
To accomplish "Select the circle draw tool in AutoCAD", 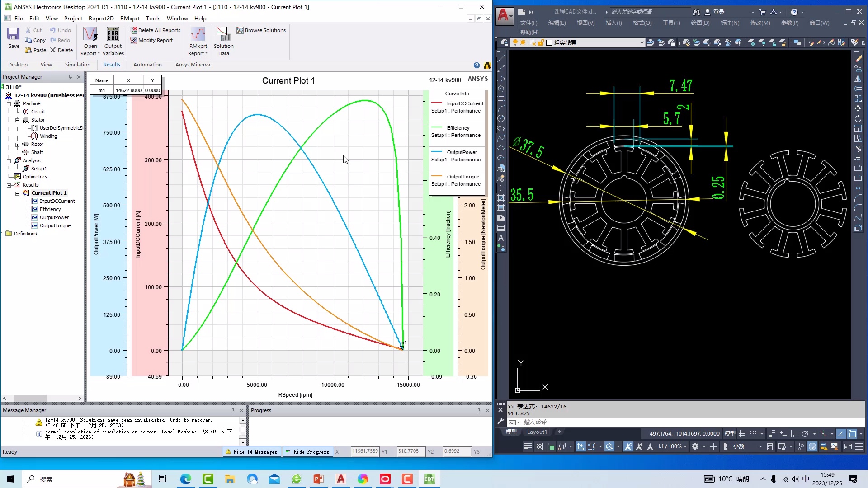I will pos(501,118).
